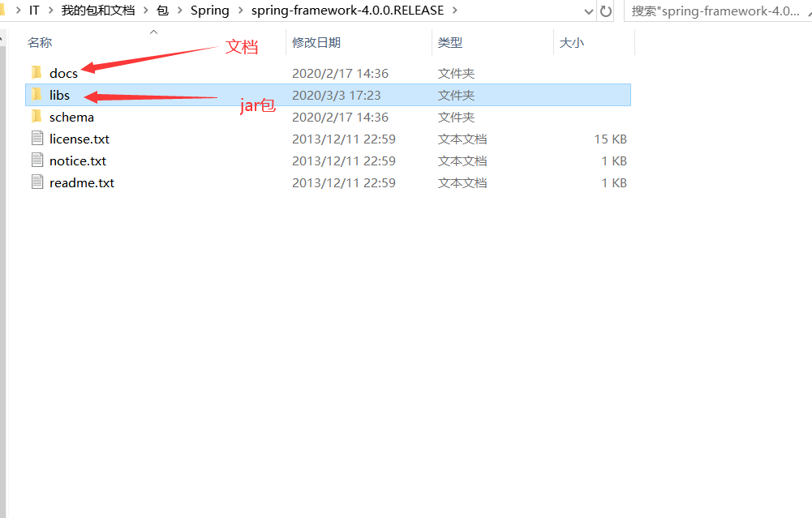This screenshot has width=812, height=518.
Task: Select the schema folder name
Action: coord(71,118)
